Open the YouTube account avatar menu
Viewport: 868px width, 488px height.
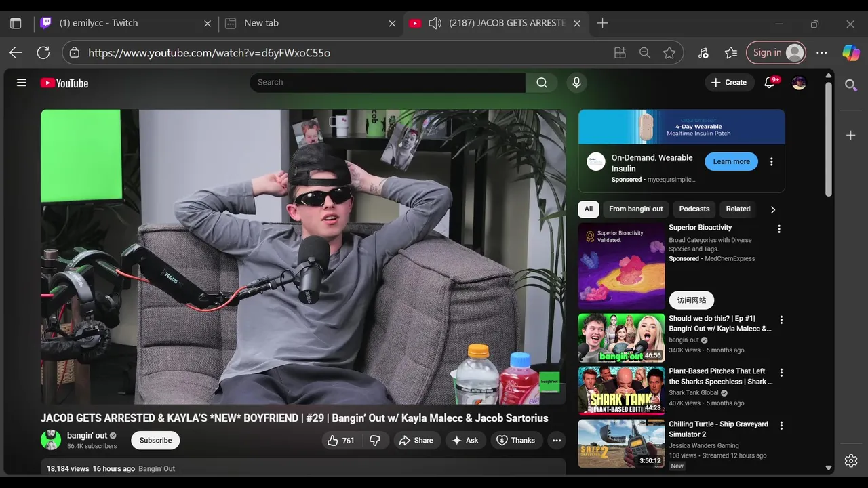pyautogui.click(x=800, y=83)
